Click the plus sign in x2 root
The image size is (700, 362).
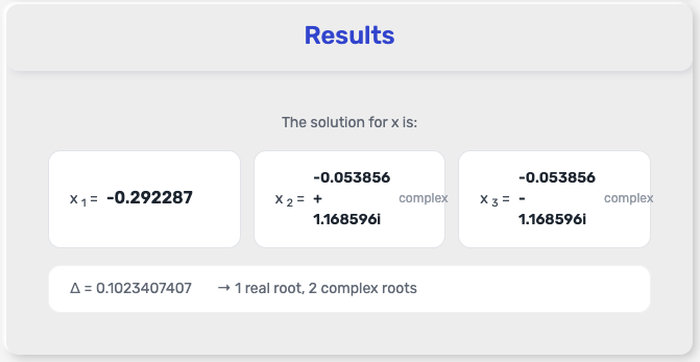pyautogui.click(x=317, y=199)
